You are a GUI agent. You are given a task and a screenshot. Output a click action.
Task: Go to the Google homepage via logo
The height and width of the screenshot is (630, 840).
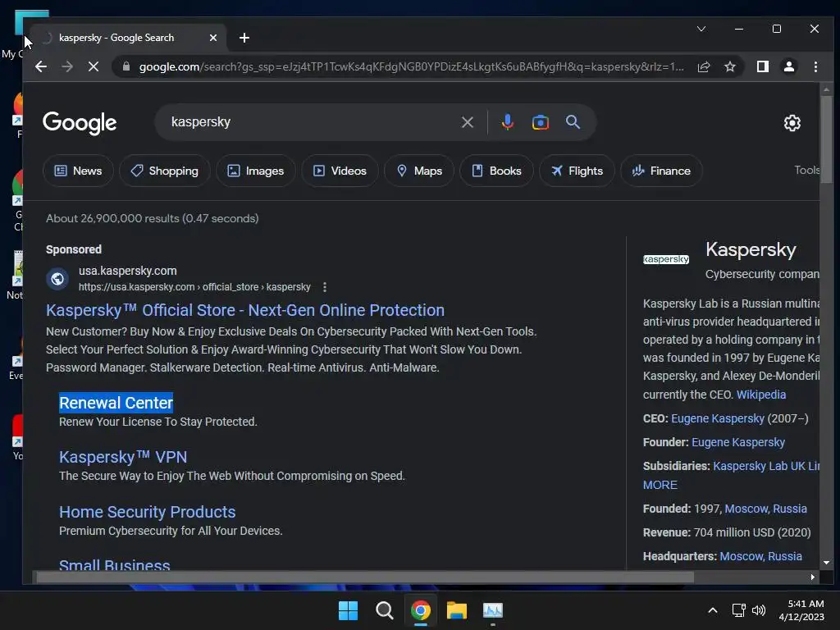click(80, 123)
